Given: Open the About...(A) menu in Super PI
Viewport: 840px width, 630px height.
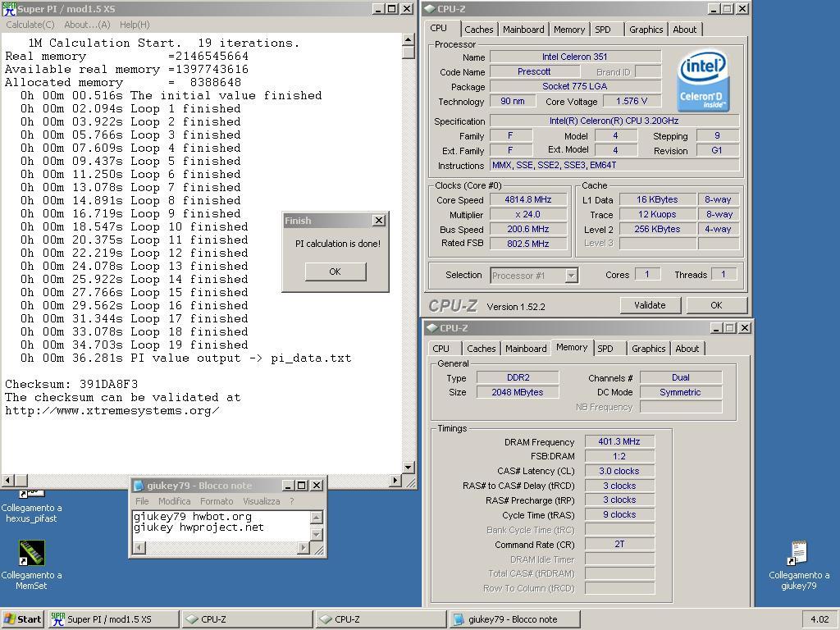Looking at the screenshot, I should pos(87,25).
